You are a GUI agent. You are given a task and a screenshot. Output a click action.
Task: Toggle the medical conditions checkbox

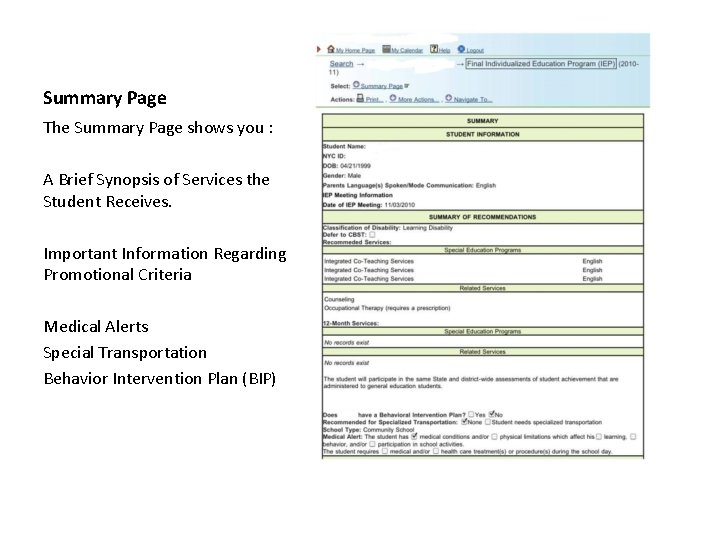[415, 436]
